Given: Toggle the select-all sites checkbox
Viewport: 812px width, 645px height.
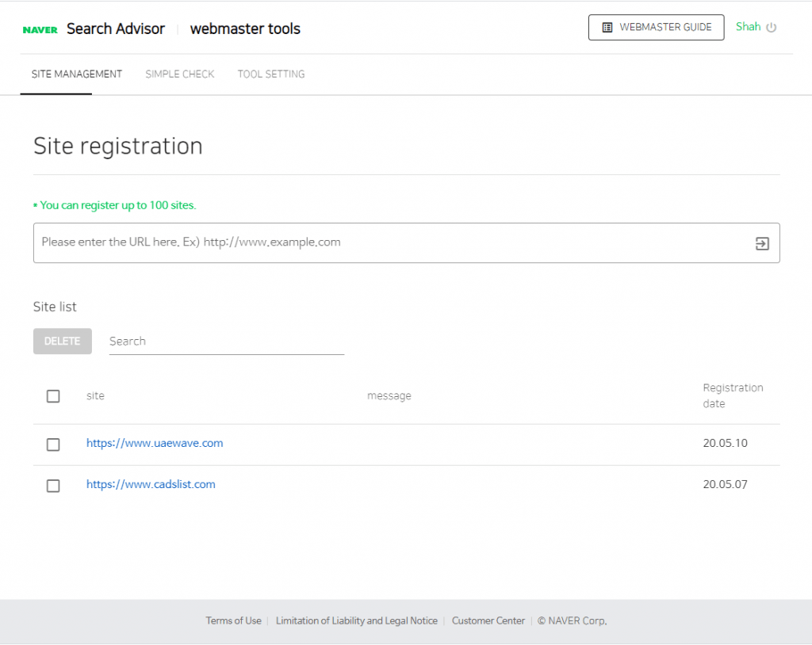Looking at the screenshot, I should pos(53,396).
